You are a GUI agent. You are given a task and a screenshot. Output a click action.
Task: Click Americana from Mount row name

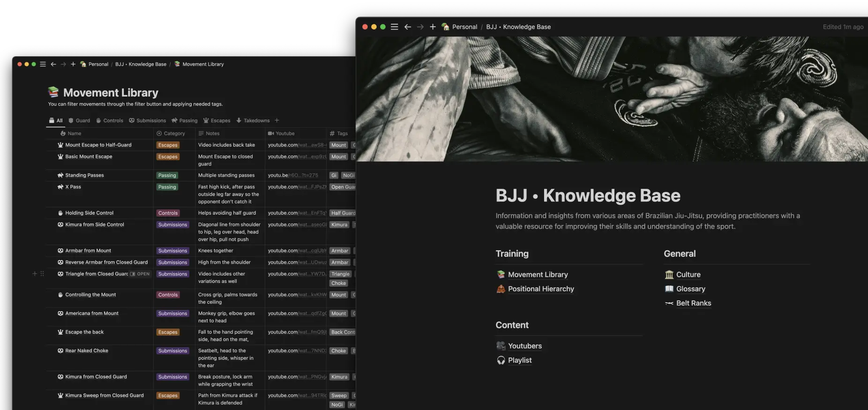pyautogui.click(x=92, y=313)
